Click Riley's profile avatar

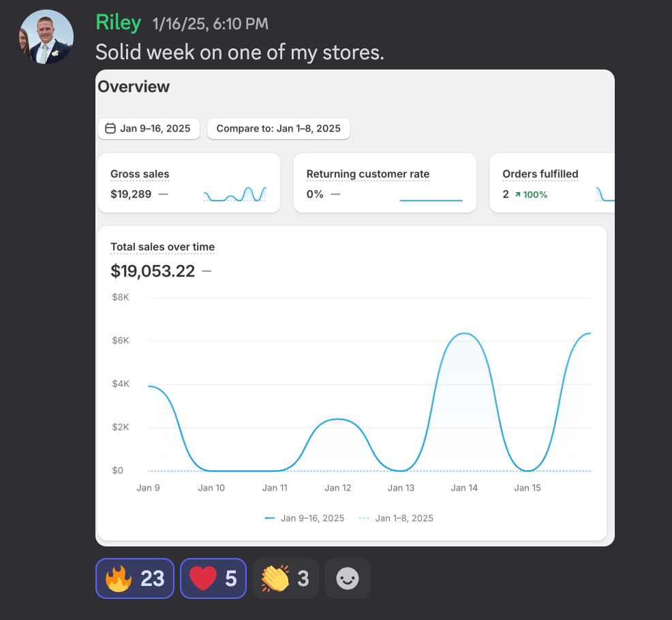click(46, 37)
